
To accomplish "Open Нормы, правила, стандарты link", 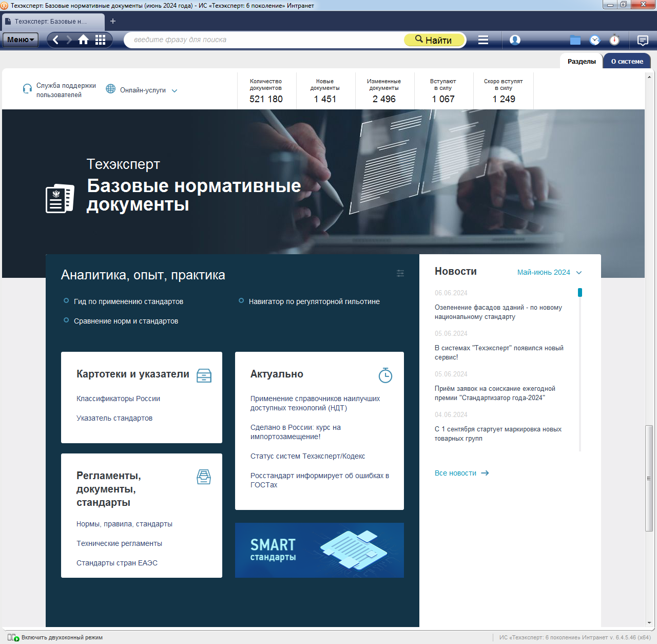I will (x=124, y=524).
